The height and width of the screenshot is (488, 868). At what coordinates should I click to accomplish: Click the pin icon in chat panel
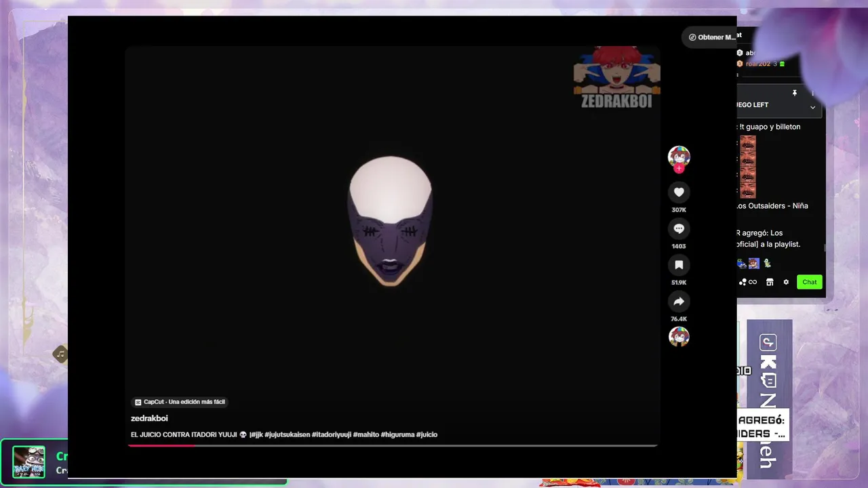(x=795, y=93)
